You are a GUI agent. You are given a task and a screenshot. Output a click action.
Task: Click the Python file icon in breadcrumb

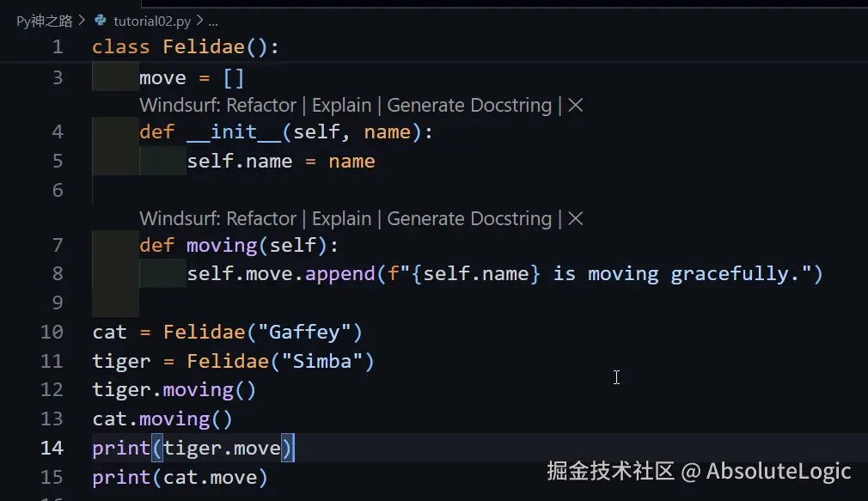point(101,21)
